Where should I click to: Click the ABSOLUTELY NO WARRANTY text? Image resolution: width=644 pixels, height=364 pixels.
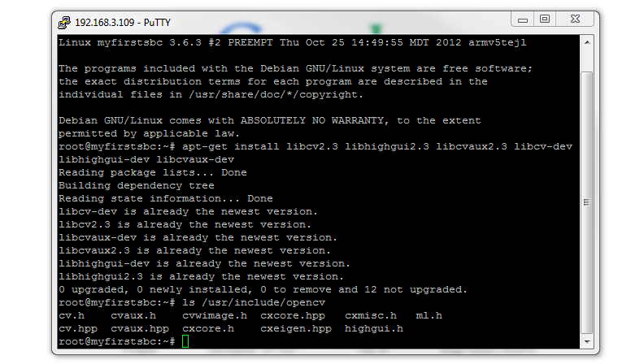coord(312,120)
